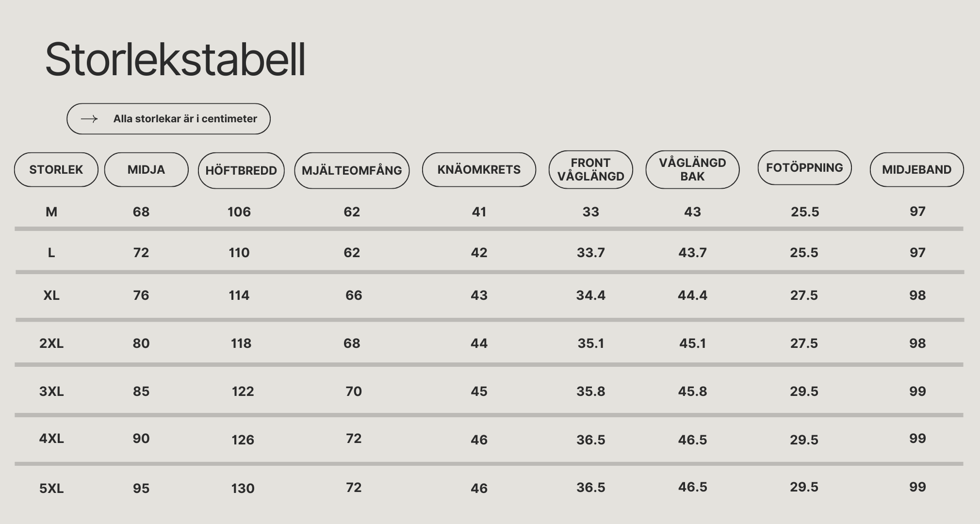This screenshot has width=980, height=524.
Task: Click the HÖFTBREDD header pill
Action: point(241,170)
